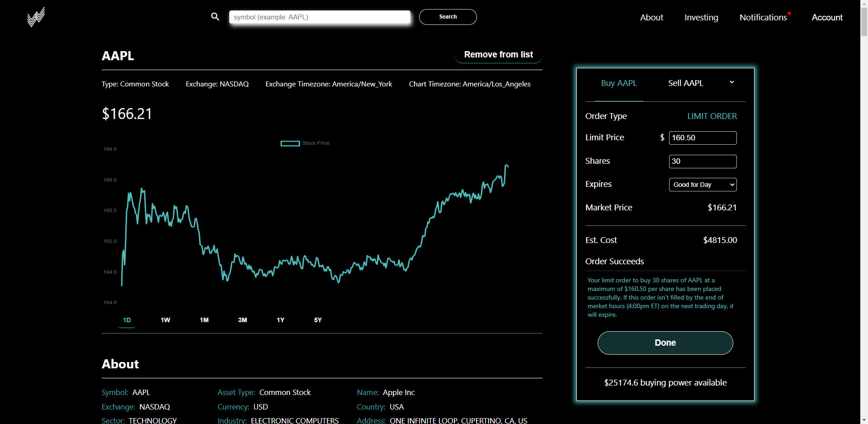Screen dimensions: 868x424
Task: Click the TECHNOLOGY sector value
Action: point(153,420)
